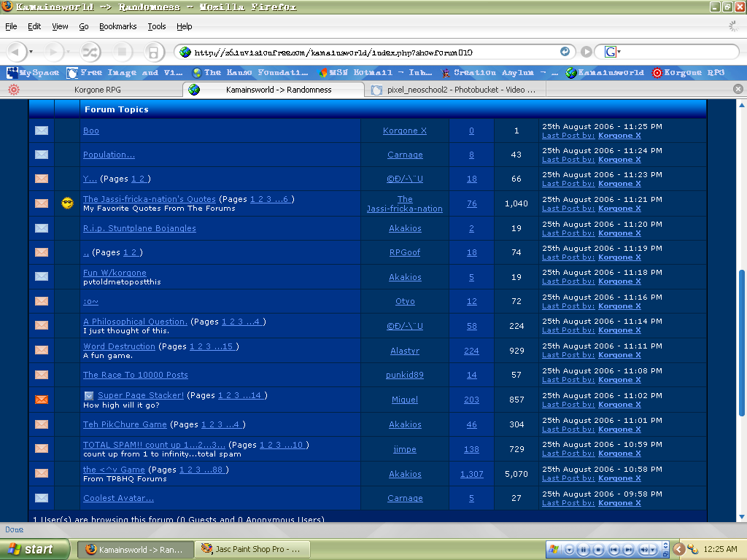Expand the media toolbar chevron options
Screen dimensions: 747x560
pyautogui.click(x=665, y=545)
